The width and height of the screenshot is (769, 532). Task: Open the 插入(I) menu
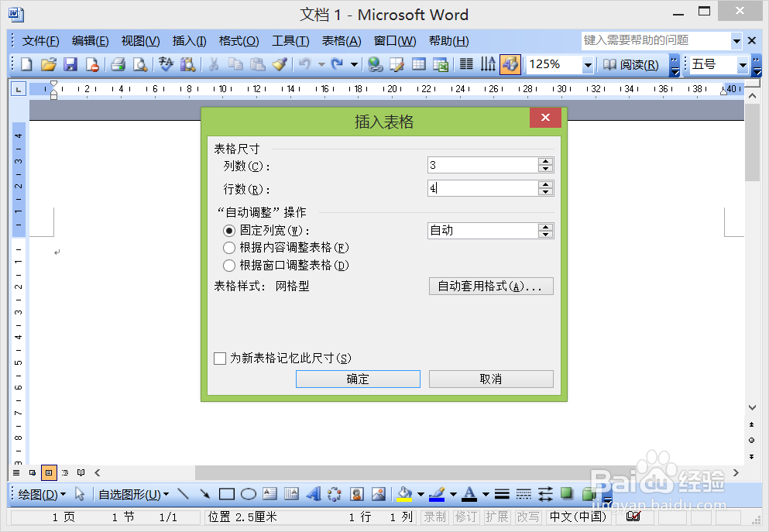coord(189,41)
